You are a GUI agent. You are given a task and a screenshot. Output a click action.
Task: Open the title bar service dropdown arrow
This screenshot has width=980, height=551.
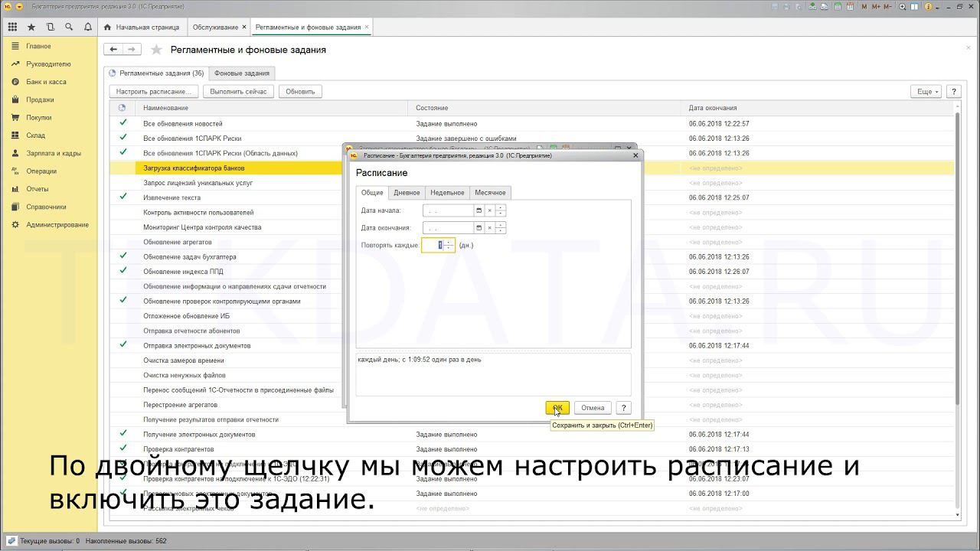938,7
